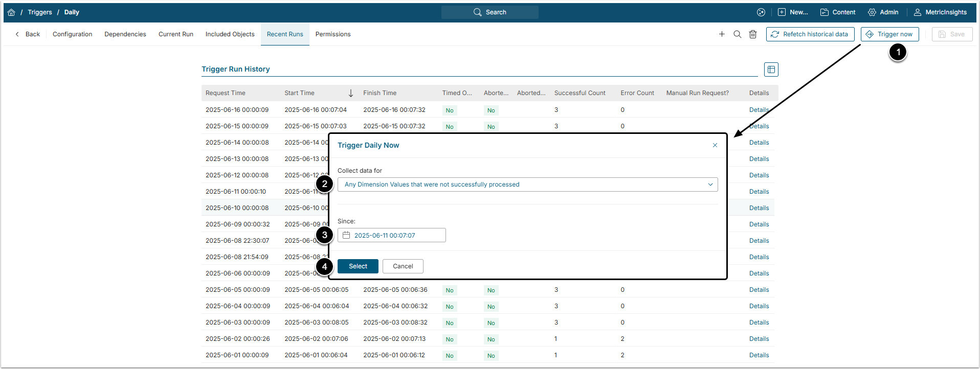The height and width of the screenshot is (369, 980).
Task: Click the home icon in breadcrumb
Action: coord(11,12)
